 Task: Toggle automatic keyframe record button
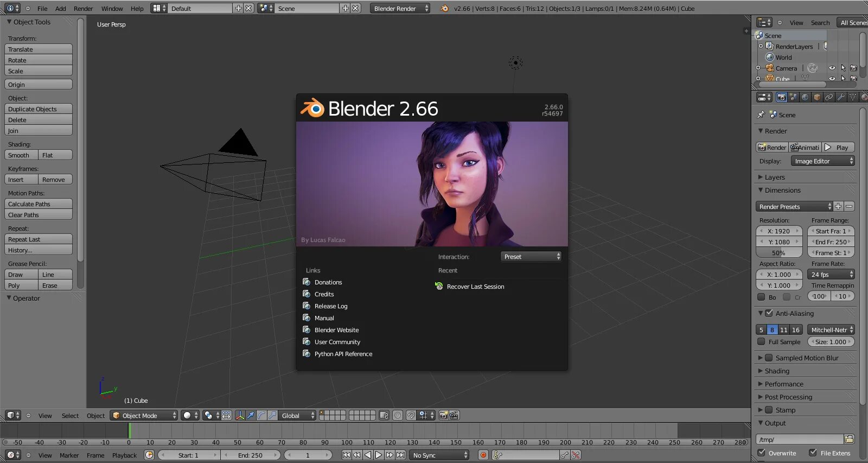[483, 455]
